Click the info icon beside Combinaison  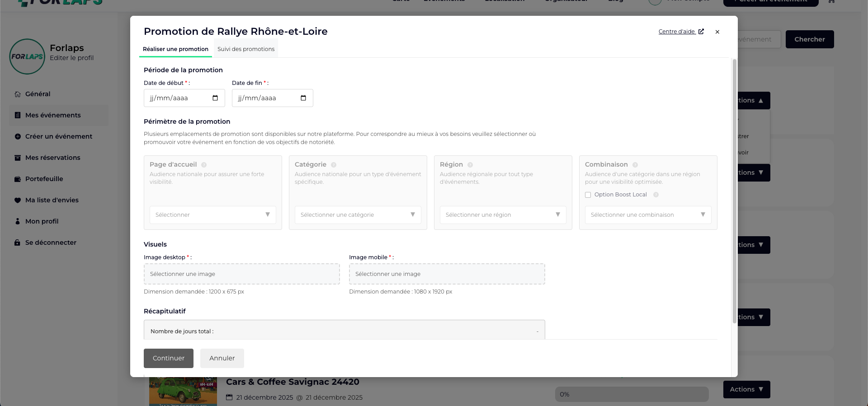click(635, 165)
